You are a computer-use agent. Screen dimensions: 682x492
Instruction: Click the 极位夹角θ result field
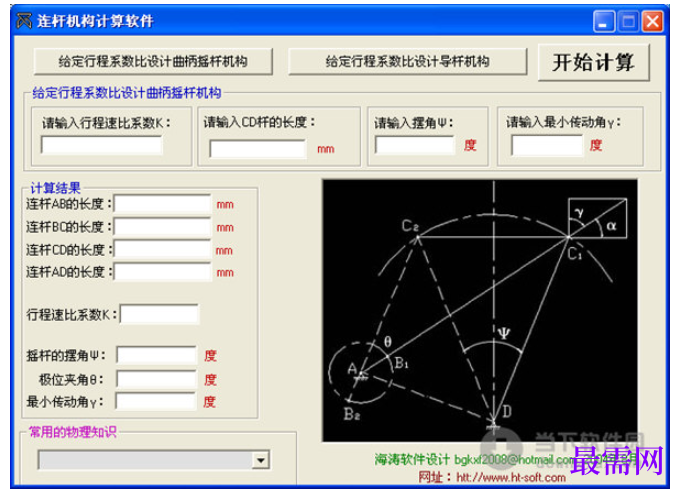point(156,379)
